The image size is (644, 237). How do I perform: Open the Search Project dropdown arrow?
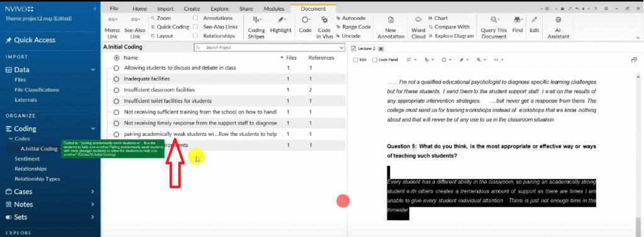coord(341,48)
